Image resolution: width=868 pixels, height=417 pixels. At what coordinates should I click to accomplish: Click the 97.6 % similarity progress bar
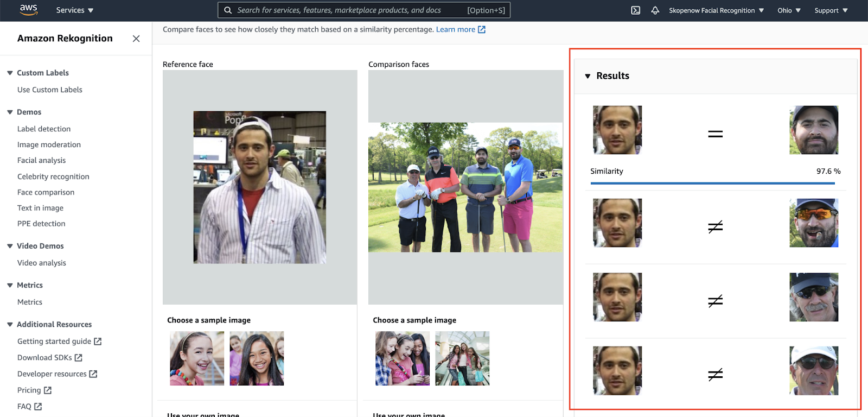tap(712, 184)
